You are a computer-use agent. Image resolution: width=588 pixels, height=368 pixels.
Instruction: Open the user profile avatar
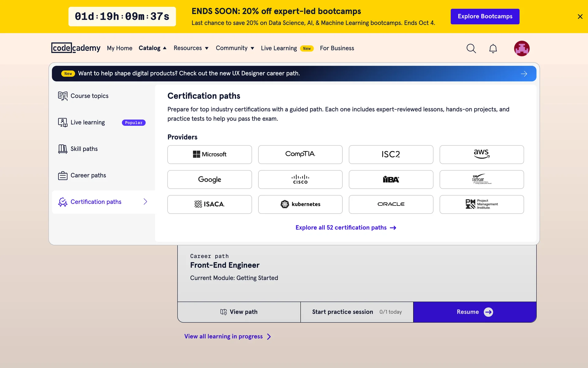[x=522, y=48]
